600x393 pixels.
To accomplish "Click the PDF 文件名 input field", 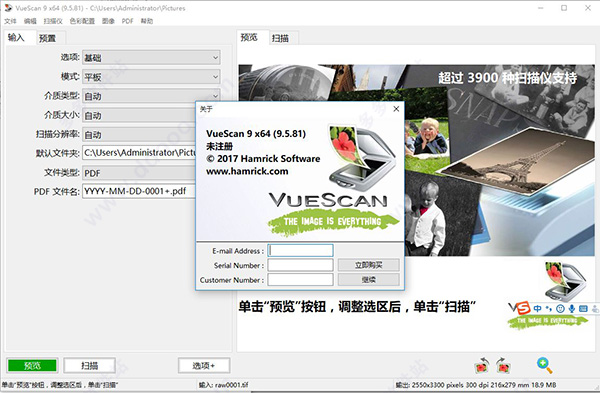I will [139, 191].
